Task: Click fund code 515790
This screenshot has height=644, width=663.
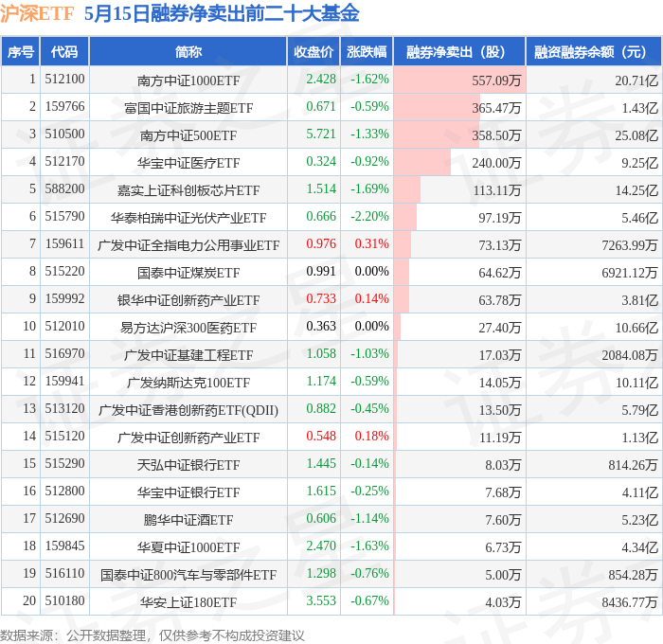Action: (64, 217)
